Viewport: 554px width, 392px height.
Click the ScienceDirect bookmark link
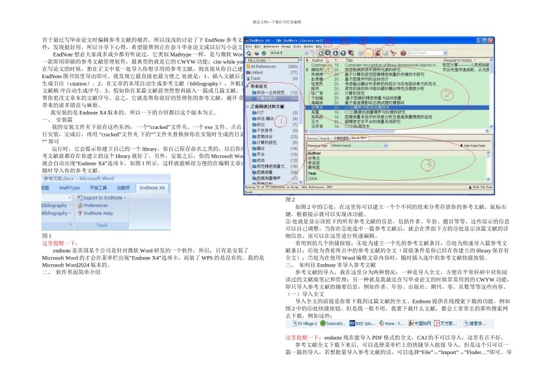333,323
